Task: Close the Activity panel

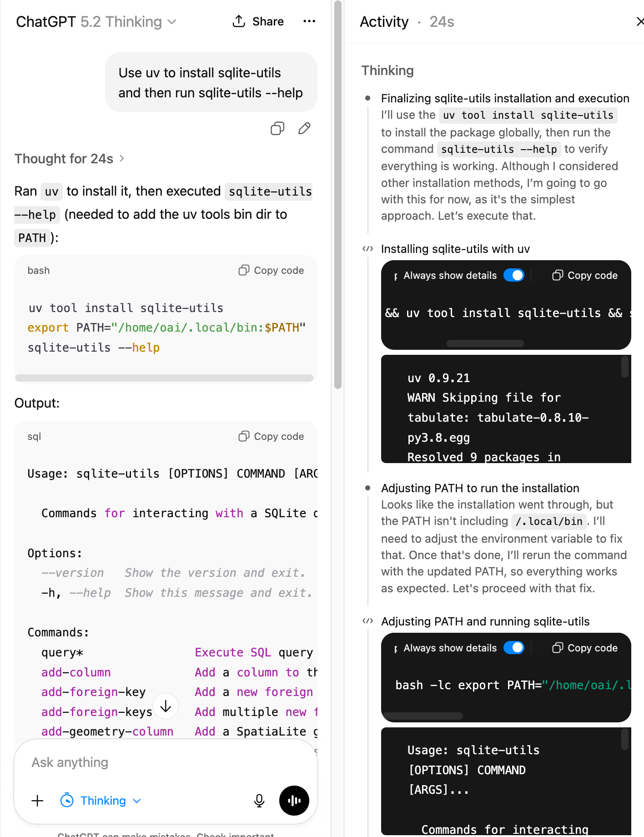Action: (639, 21)
